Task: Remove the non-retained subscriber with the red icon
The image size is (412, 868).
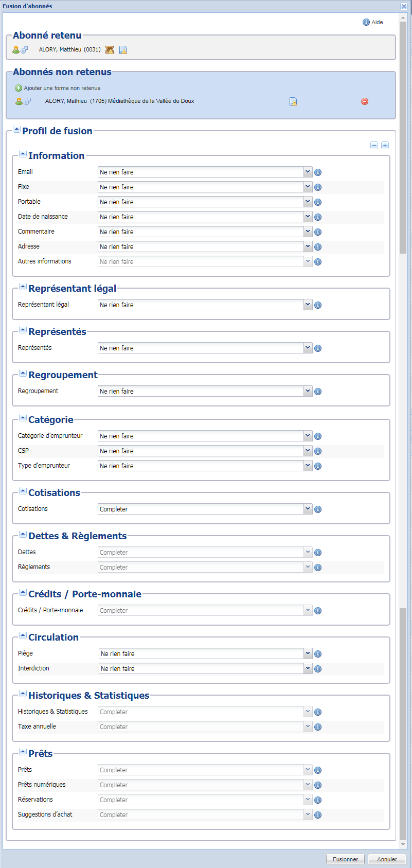Action: [x=365, y=101]
